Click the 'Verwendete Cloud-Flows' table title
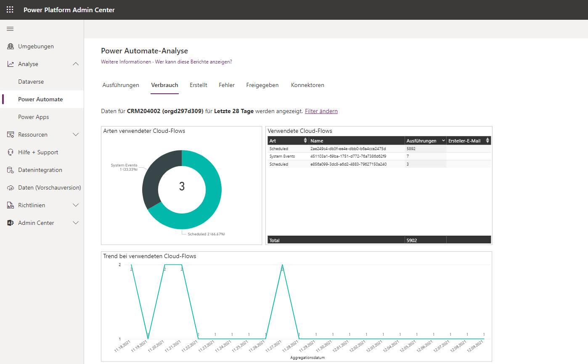This screenshot has width=588, height=364. click(300, 131)
